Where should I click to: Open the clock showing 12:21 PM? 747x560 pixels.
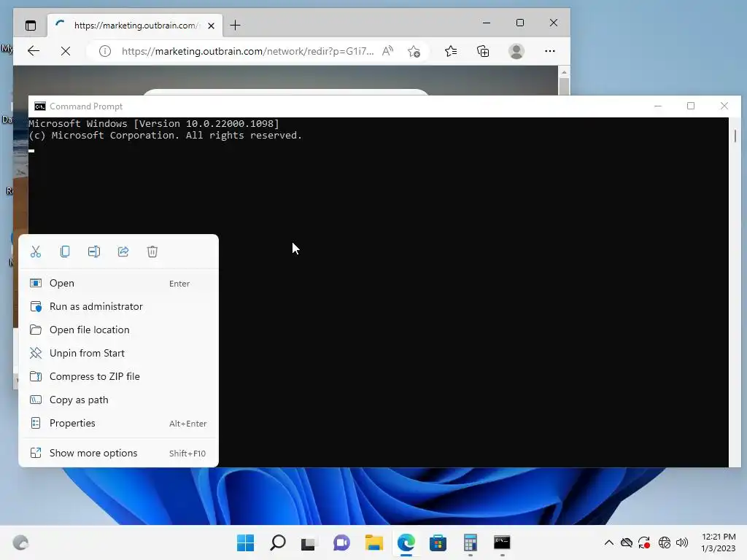click(719, 542)
